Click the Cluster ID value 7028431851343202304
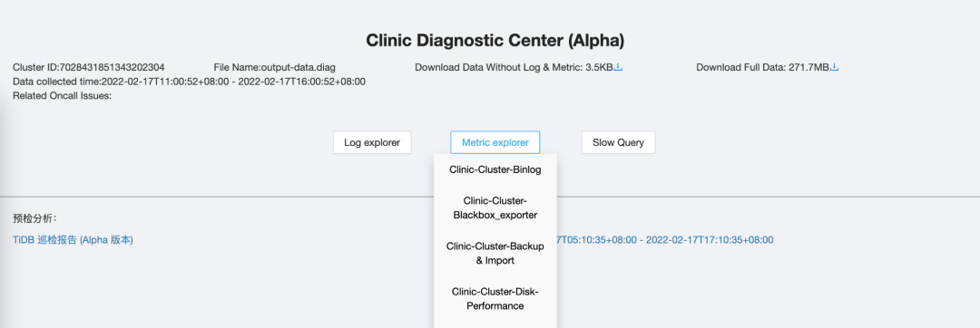 [112, 67]
